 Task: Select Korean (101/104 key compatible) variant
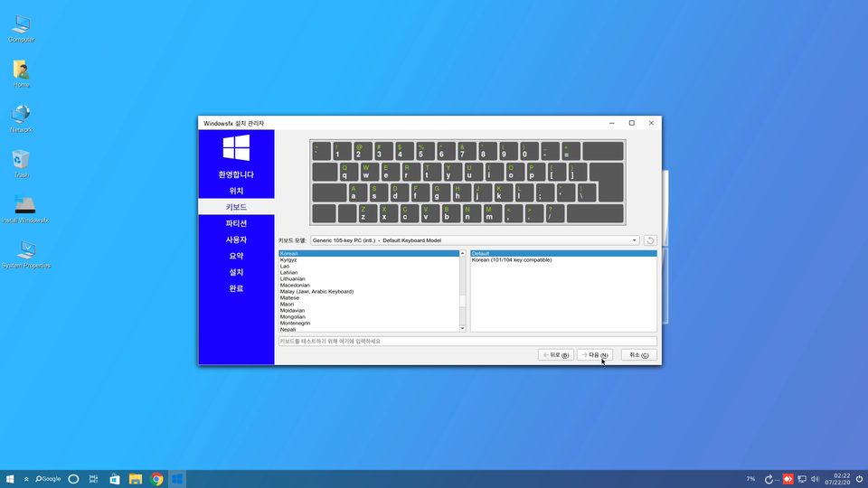click(x=563, y=260)
